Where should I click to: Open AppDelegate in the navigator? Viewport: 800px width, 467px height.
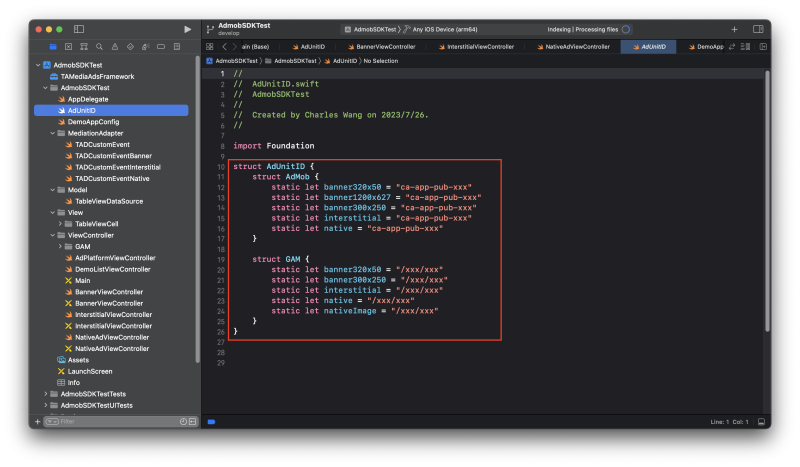(88, 99)
